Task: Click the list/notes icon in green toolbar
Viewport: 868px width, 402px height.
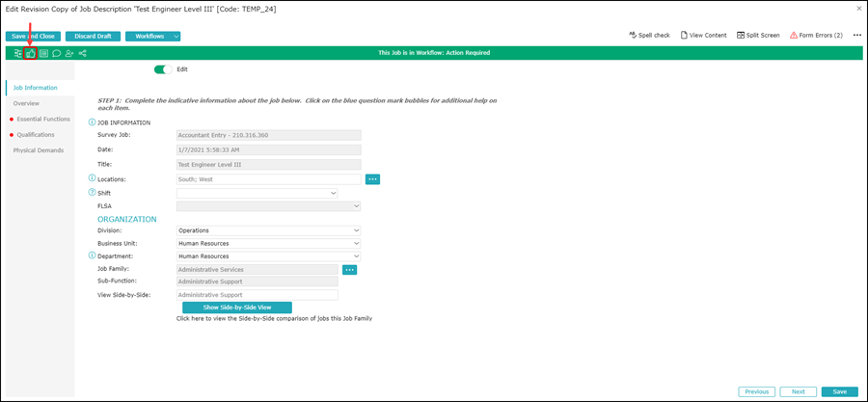Action: coord(43,54)
